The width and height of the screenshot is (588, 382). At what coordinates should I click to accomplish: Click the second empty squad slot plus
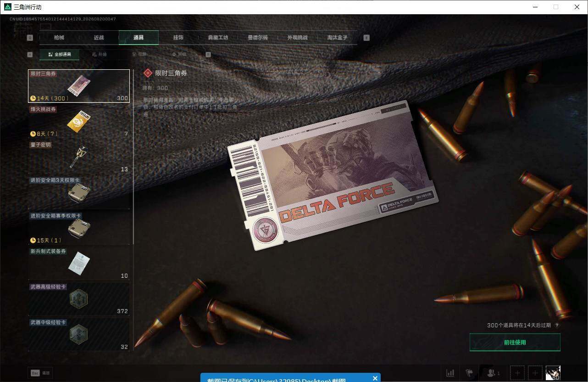point(534,373)
